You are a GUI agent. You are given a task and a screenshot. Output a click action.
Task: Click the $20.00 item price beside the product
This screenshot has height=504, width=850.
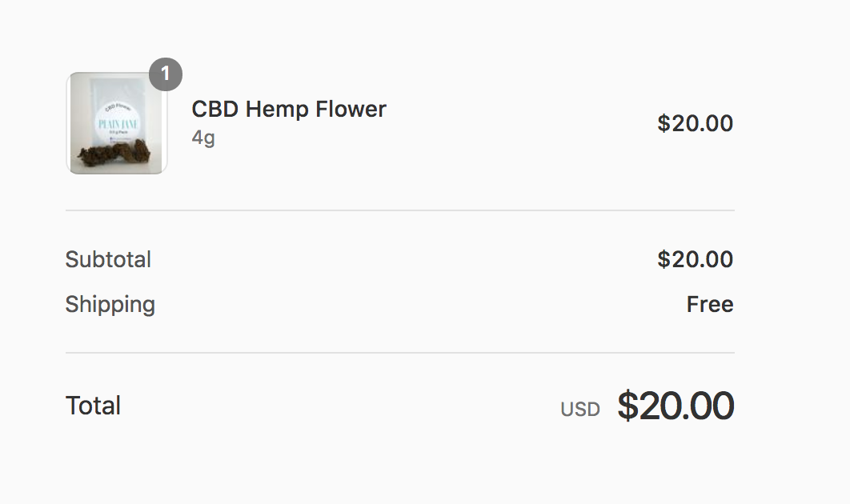pyautogui.click(x=695, y=123)
